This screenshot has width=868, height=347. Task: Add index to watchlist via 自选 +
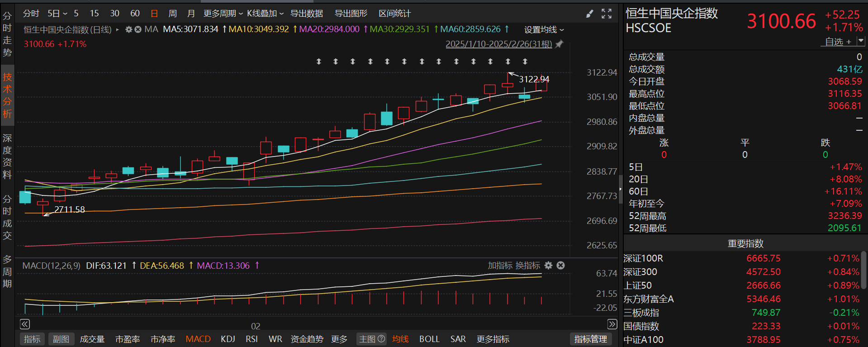tap(838, 42)
